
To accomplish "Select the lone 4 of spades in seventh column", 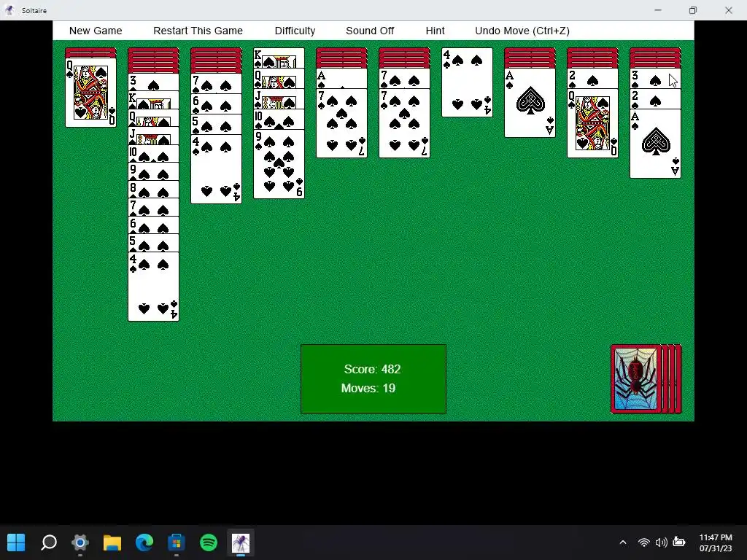I will tap(467, 82).
